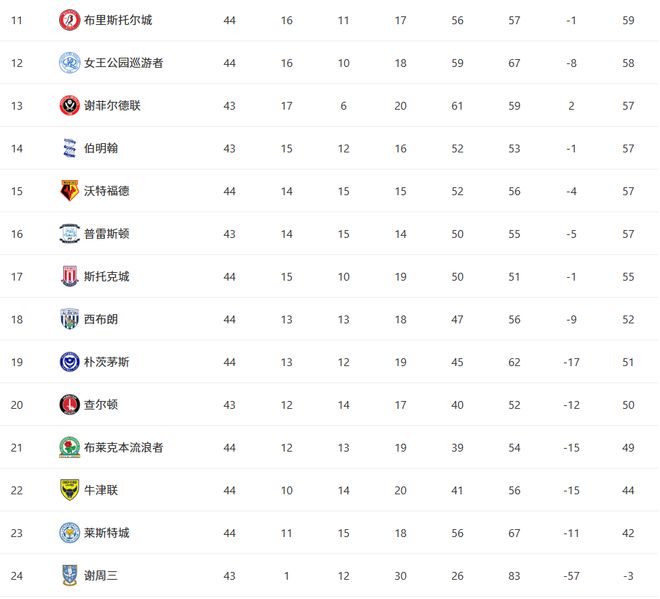The height and width of the screenshot is (599, 660).
Task: Click the Stoke City (斯托克城) crest
Action: 69,277
